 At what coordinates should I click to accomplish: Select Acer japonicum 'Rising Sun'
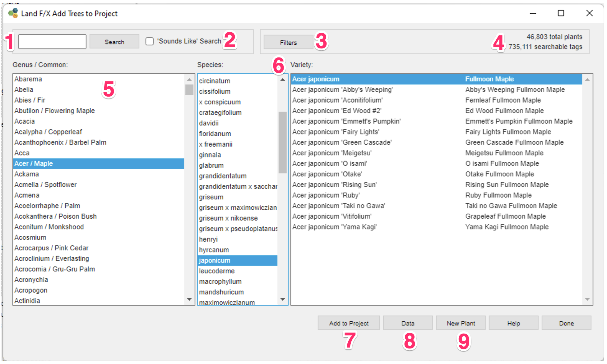click(436, 185)
